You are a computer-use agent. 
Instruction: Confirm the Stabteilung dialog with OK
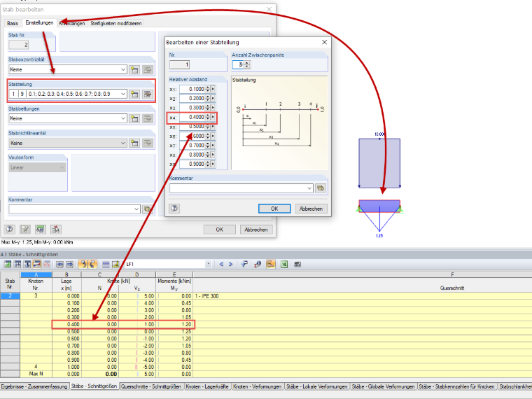(274, 209)
